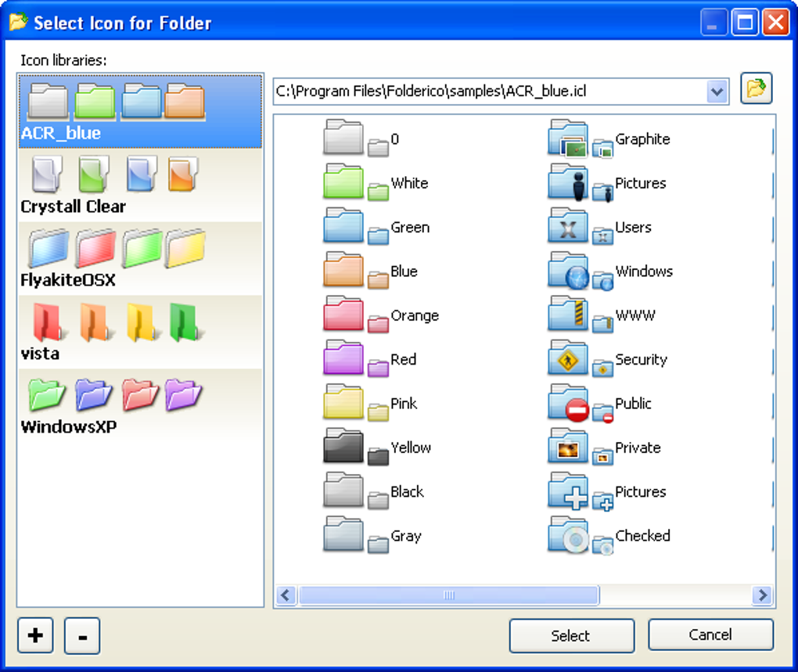Select the folder icon labeled Windows

pos(610,271)
